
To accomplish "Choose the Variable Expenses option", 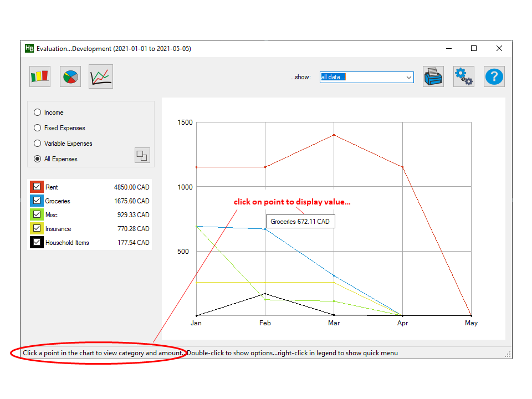I will (38, 144).
